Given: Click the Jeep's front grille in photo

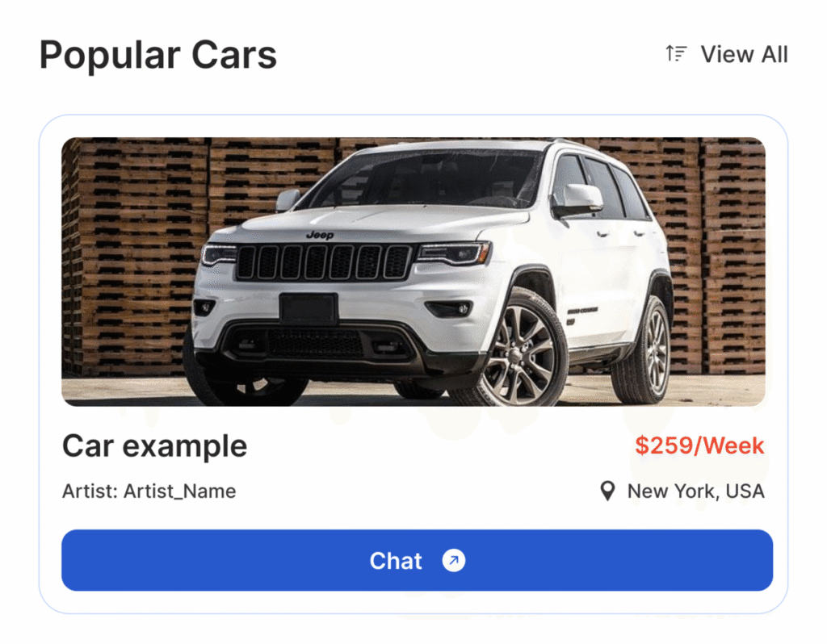Looking at the screenshot, I should tap(323, 262).
